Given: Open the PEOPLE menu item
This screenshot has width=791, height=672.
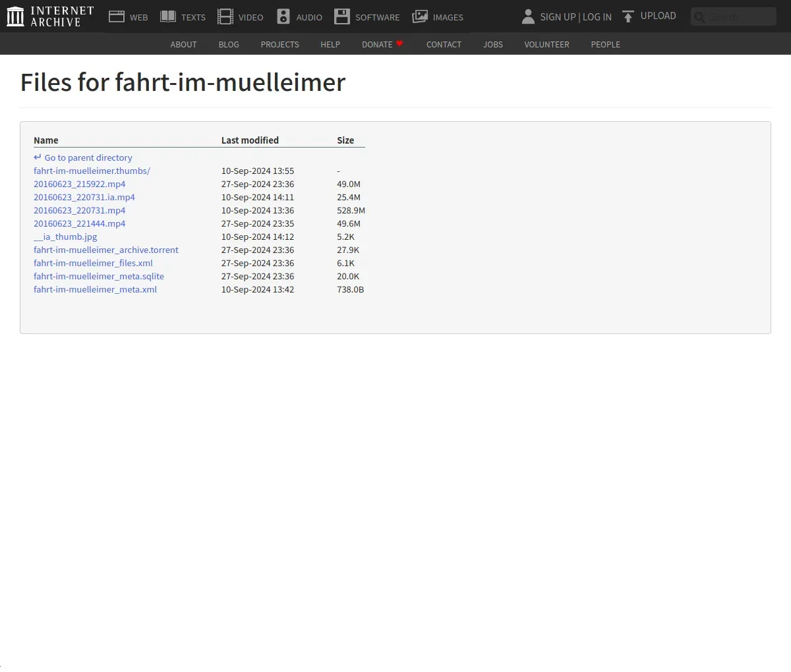Looking at the screenshot, I should click(x=605, y=44).
